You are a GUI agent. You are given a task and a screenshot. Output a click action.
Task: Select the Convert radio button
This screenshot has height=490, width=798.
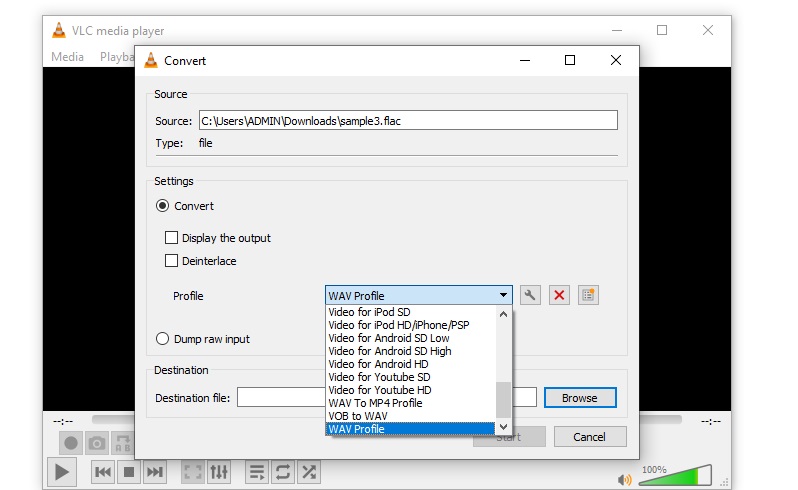click(162, 206)
